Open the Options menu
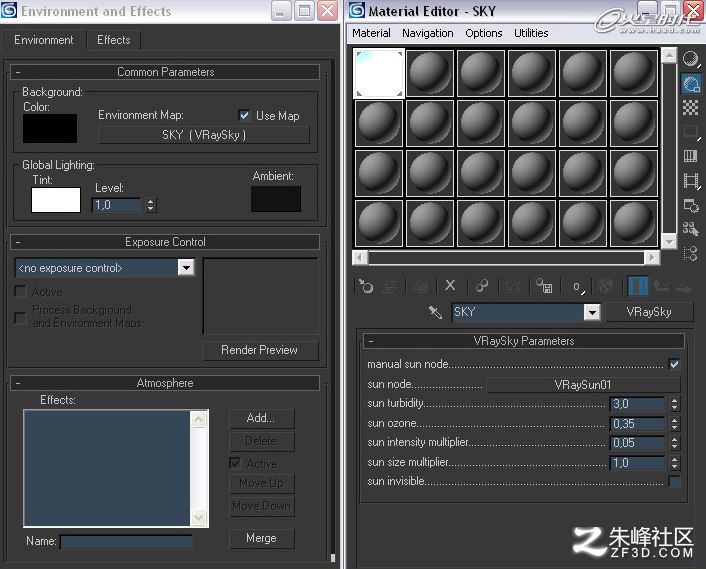Image resolution: width=706 pixels, height=569 pixels. click(484, 33)
